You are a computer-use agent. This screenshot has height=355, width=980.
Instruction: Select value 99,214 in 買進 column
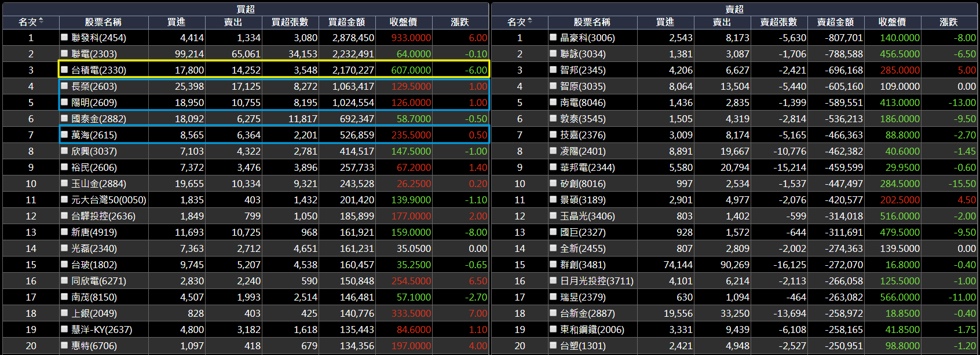[189, 54]
